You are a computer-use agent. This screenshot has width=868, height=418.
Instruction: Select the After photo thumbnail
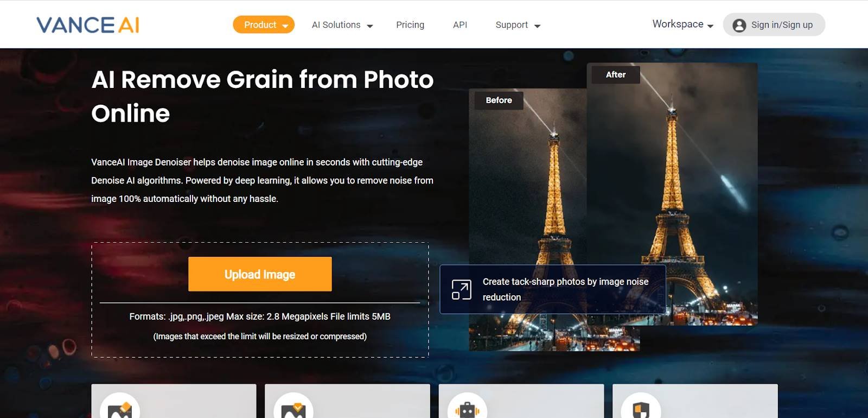(672, 194)
